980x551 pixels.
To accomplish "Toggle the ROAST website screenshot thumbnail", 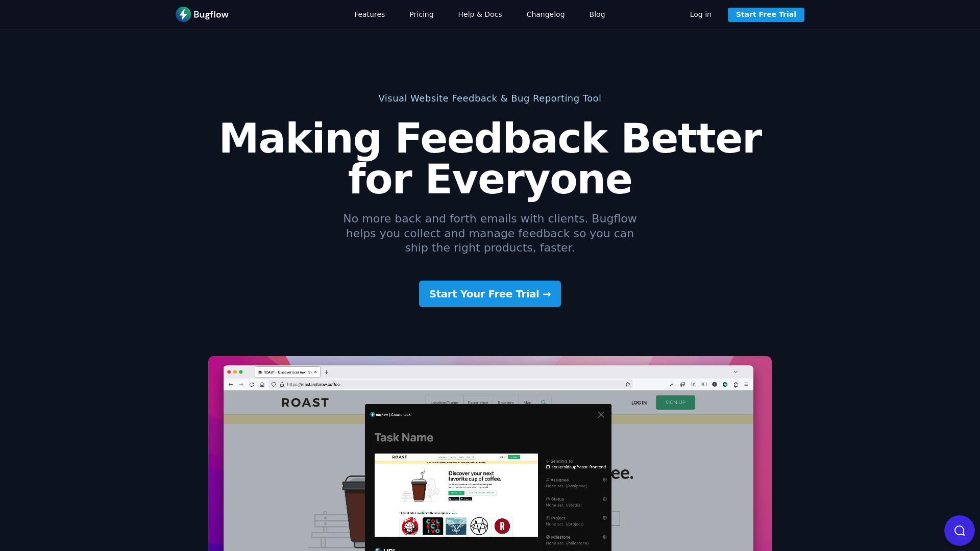I will click(x=456, y=495).
